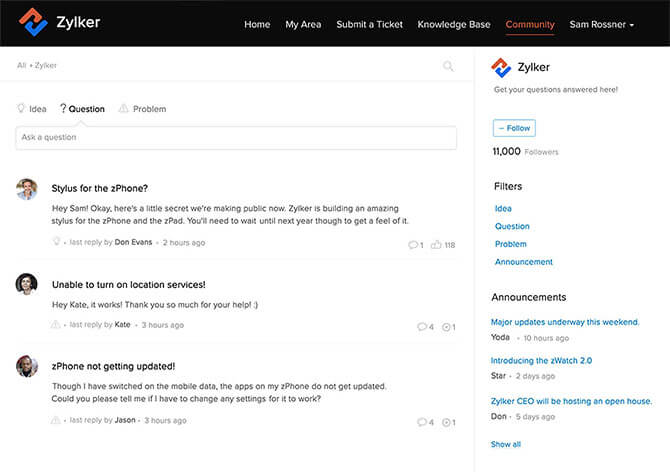This screenshot has width=670, height=472.
Task: Open the Sam Rossner user dropdown
Action: tap(601, 24)
